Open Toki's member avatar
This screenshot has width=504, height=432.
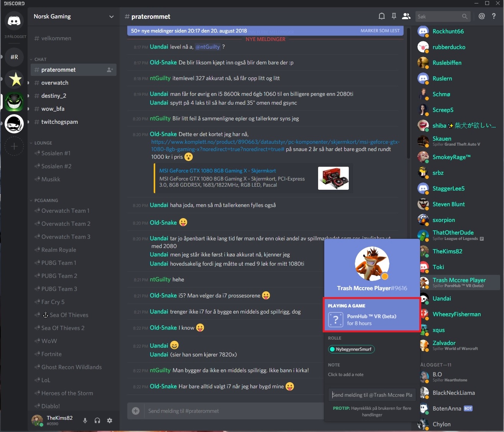[x=423, y=267]
